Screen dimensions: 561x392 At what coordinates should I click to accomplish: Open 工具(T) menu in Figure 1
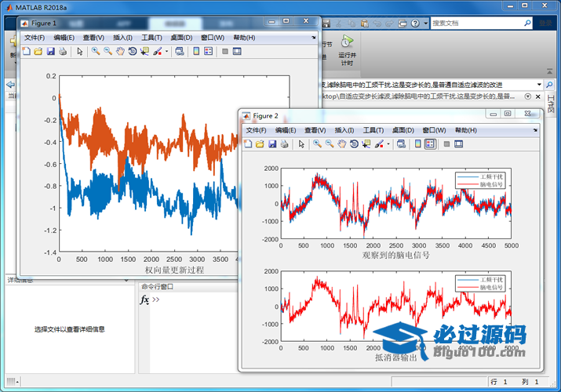pos(151,38)
